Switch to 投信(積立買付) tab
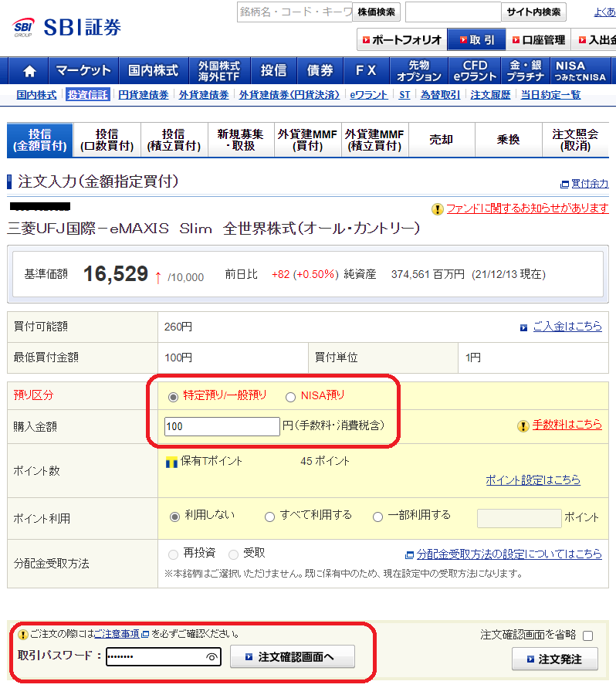616x688 pixels. coord(174,140)
